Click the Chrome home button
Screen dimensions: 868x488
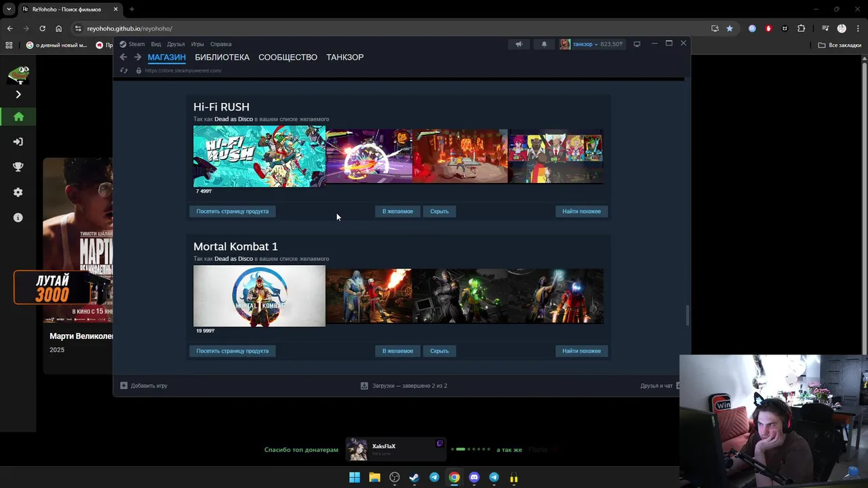click(x=58, y=28)
